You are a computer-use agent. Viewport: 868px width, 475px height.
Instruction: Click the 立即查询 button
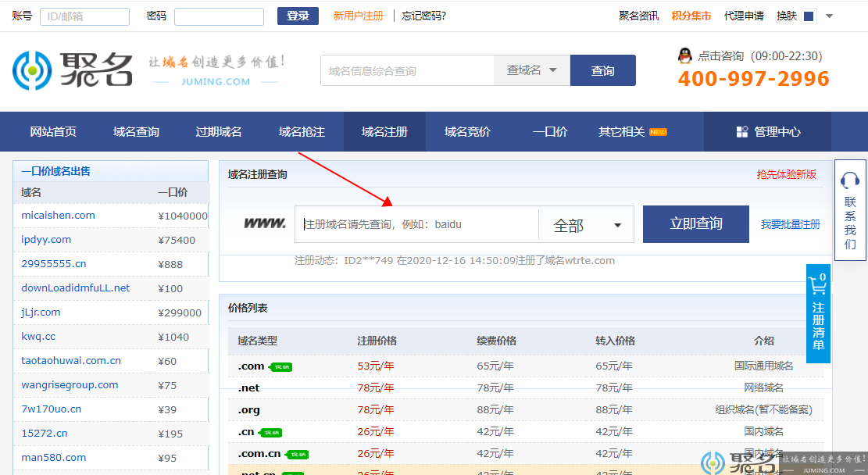696,224
